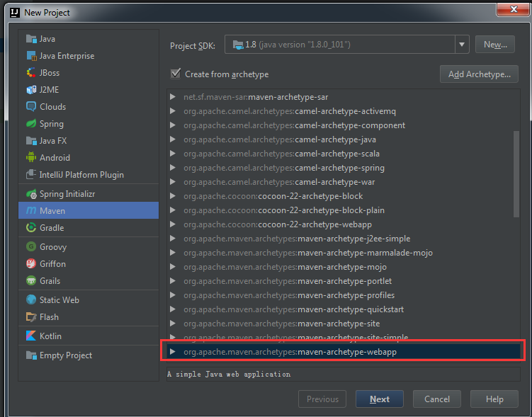Click the IntelliJ IJ logo in title bar
532x417 pixels.
15,13
